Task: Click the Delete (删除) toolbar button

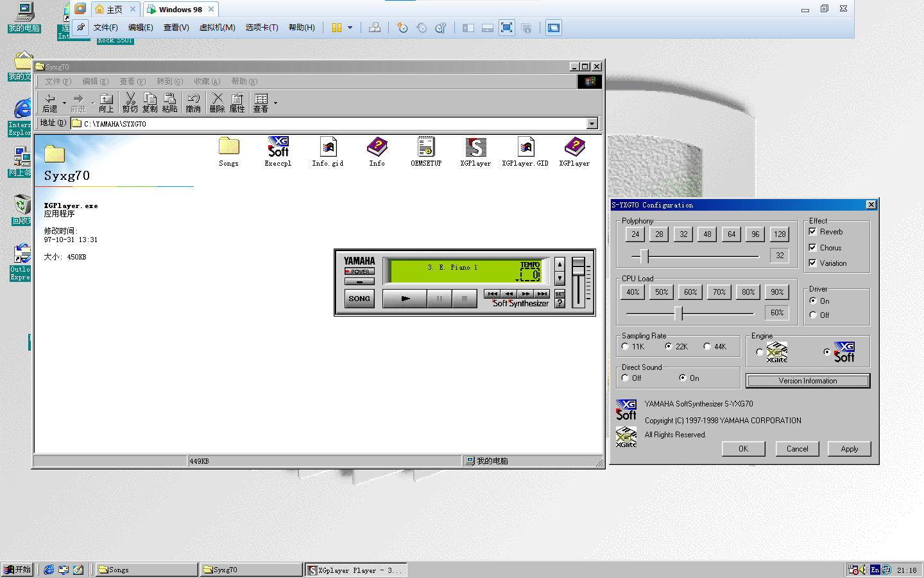Action: tap(218, 103)
